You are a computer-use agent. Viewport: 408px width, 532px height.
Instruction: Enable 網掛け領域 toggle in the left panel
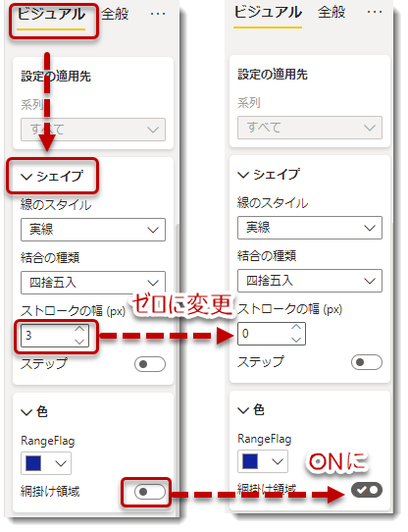tap(150, 492)
